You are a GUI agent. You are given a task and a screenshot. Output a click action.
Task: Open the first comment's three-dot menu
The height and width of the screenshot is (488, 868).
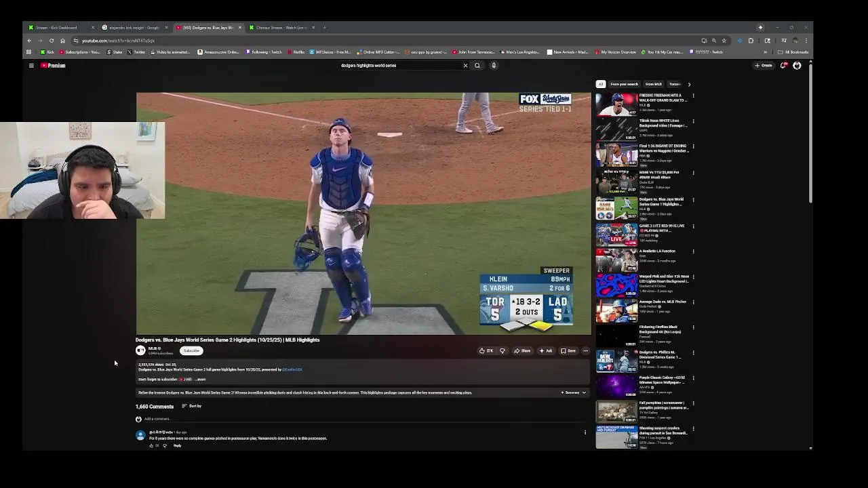point(585,432)
